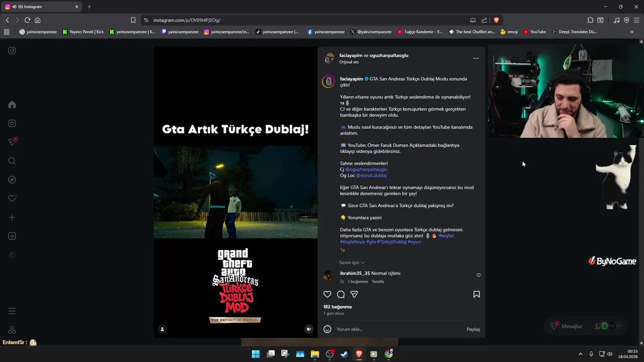Screen dimensions: 644x362
Task: Open the apps grid icon in bookmarks bar
Action: click(x=7, y=32)
